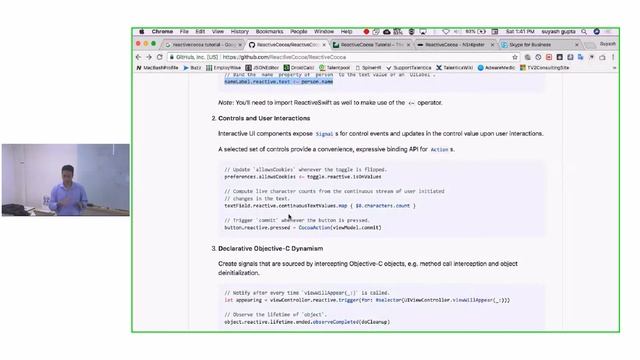Click the Declarative Objective-C Dynamism heading
The width and height of the screenshot is (640, 360).
[271, 249]
